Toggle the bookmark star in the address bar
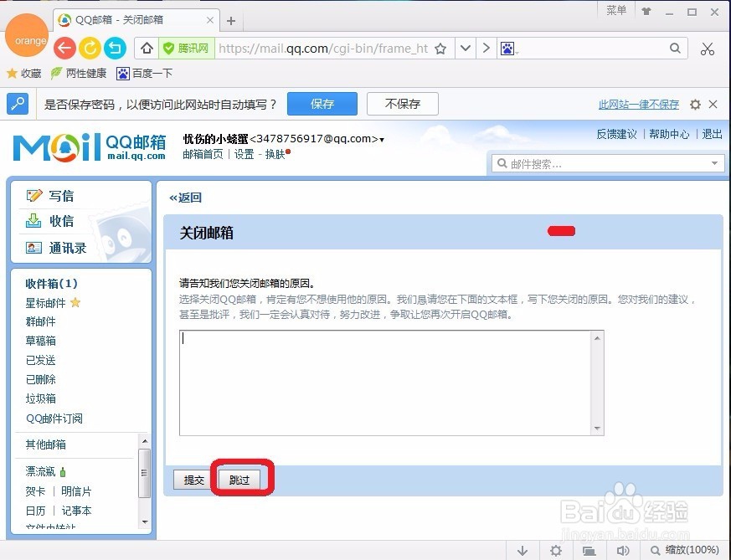 click(x=441, y=49)
